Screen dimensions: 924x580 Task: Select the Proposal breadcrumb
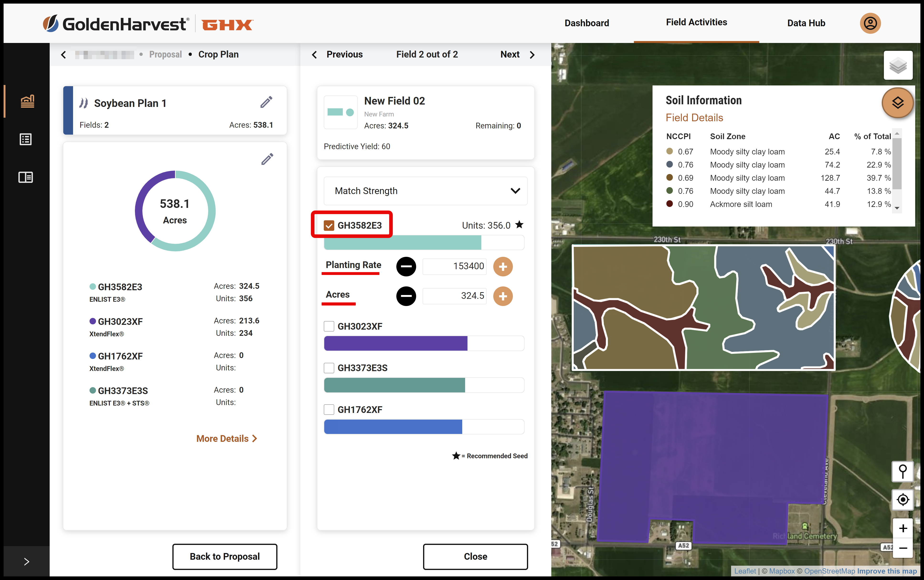(x=165, y=55)
